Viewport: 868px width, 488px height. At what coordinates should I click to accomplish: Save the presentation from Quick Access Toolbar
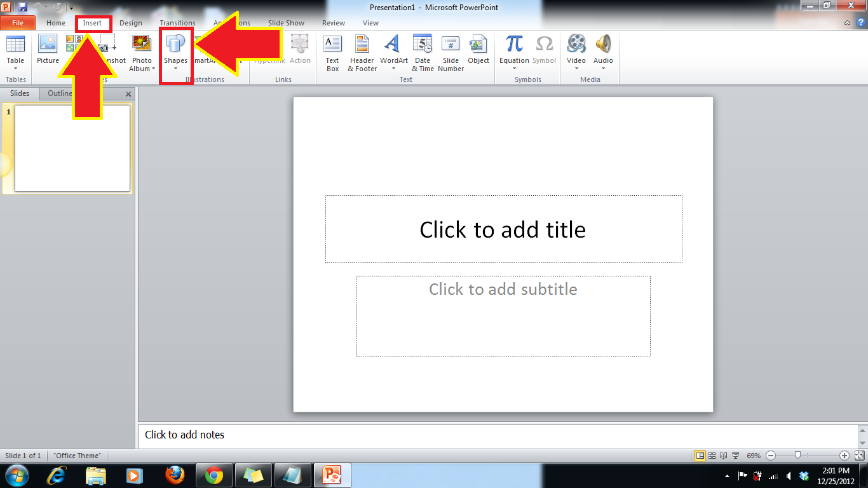(x=23, y=7)
